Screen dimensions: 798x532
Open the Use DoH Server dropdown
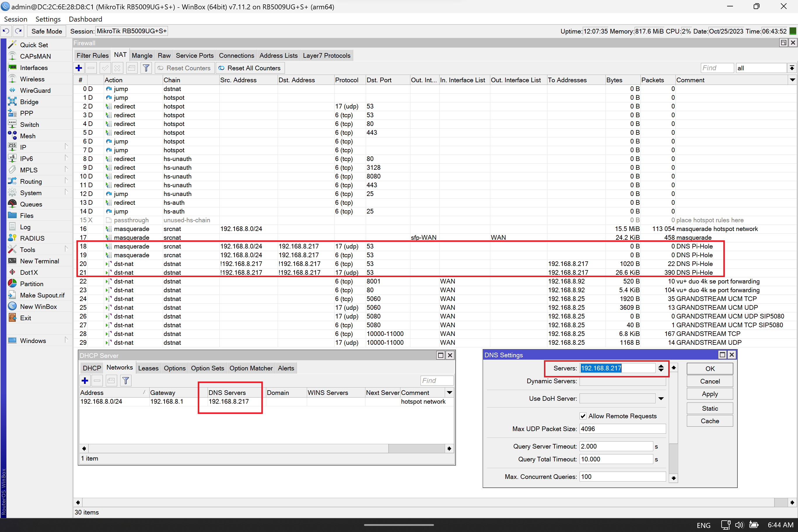pos(661,398)
